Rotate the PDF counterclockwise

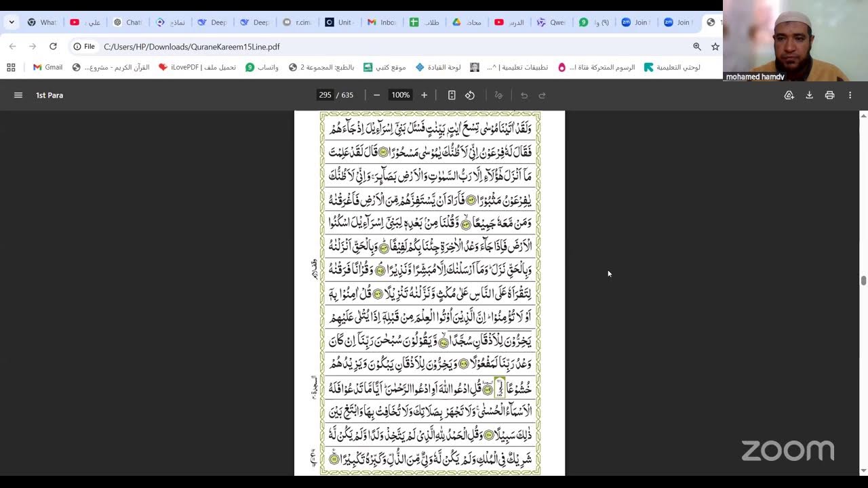(470, 95)
